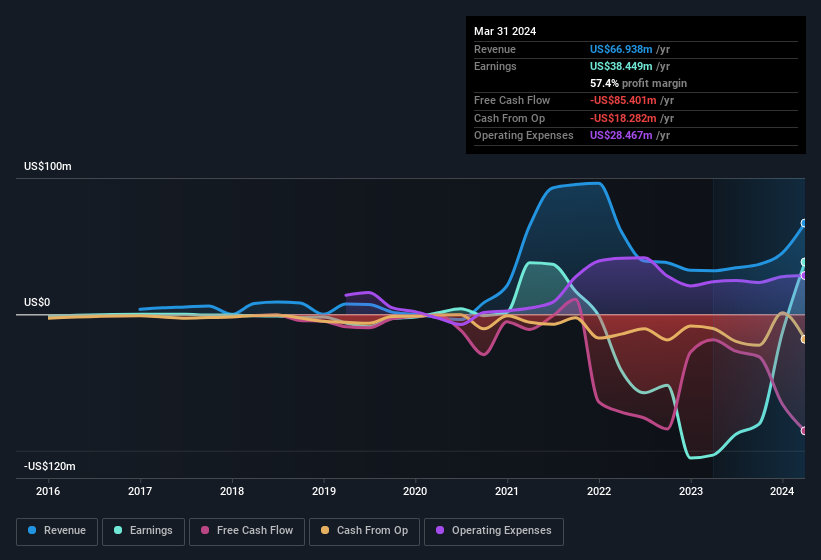Select the 2023 label on the x-axis
Screen dimensions: 821x560
click(x=691, y=491)
